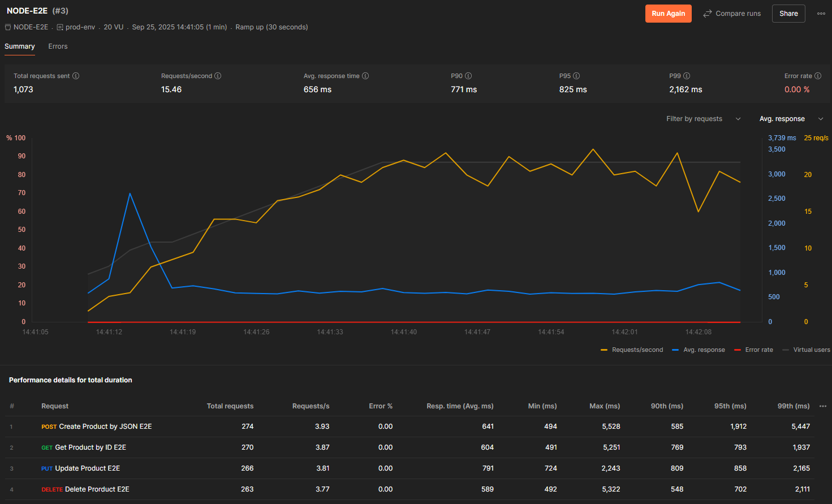Image resolution: width=832 pixels, height=504 pixels.
Task: Toggle Virtual users series in legend
Action: pyautogui.click(x=806, y=350)
